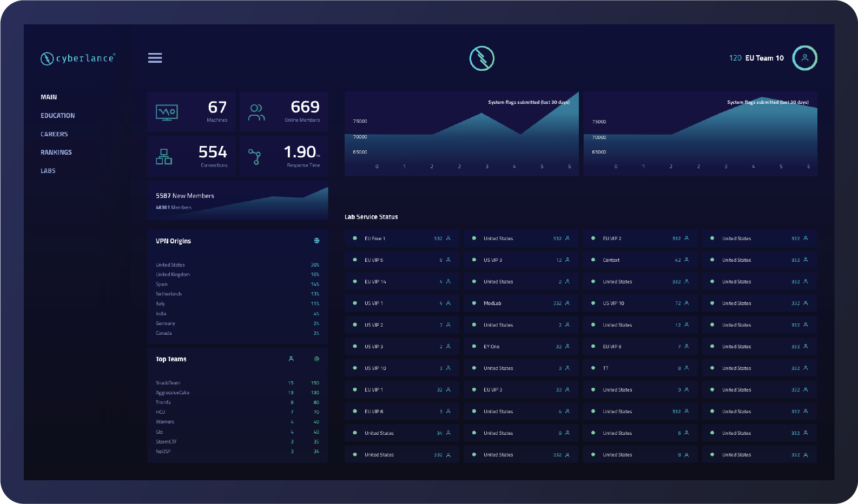858x504 pixels.
Task: Click the Machines monitor icon
Action: click(167, 112)
